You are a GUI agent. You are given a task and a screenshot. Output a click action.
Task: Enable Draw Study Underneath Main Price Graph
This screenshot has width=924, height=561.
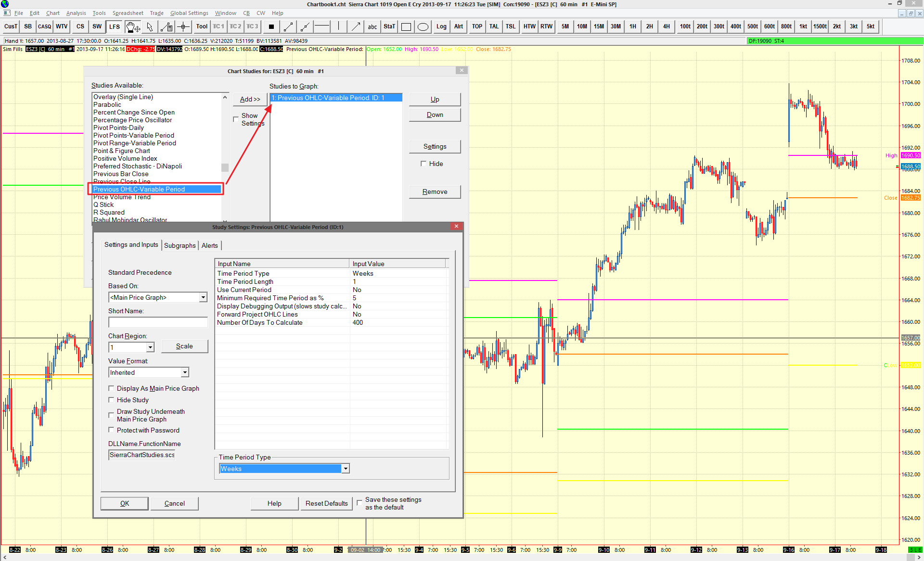(111, 415)
